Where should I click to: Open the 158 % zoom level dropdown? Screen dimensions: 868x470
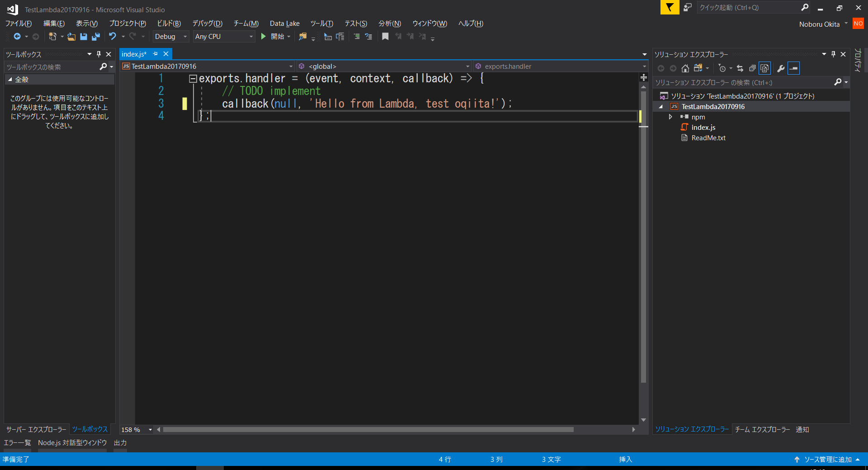pos(150,430)
